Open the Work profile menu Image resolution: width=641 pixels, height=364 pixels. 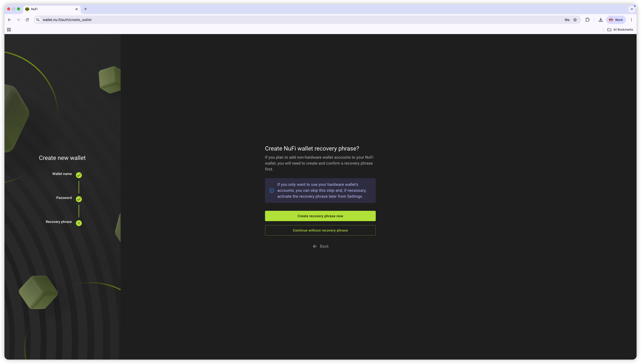click(x=616, y=20)
